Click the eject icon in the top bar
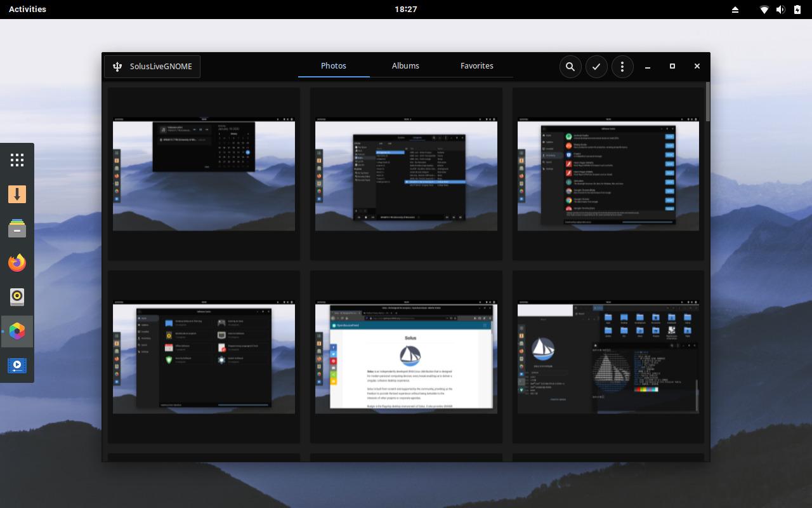Screen dimensions: 812x508 [735, 10]
